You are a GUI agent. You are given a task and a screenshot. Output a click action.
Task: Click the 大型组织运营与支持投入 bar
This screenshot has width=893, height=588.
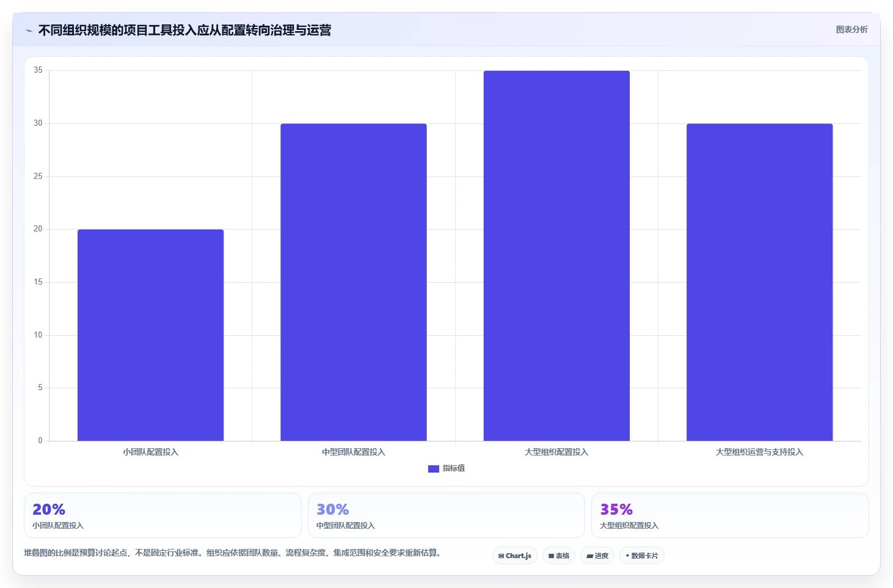pos(759,282)
